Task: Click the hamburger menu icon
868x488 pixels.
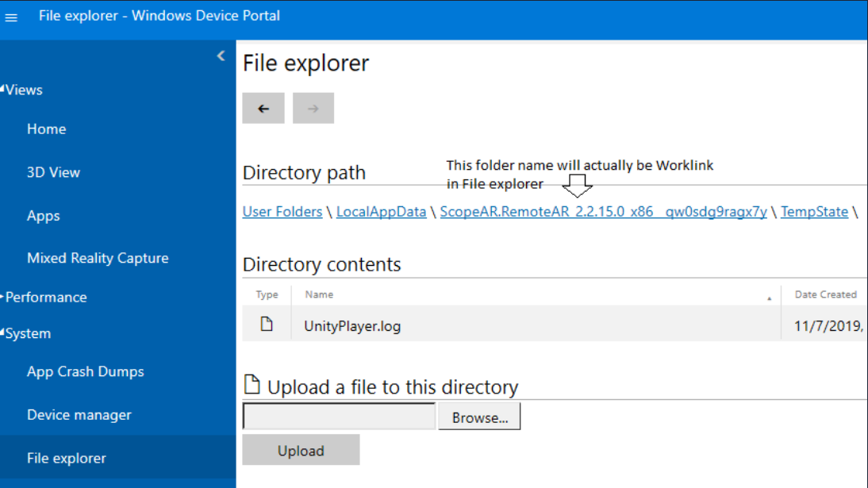Action: pyautogui.click(x=11, y=17)
